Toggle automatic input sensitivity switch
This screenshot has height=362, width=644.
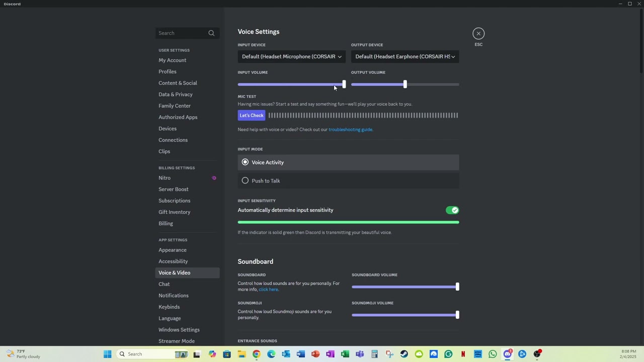click(x=452, y=210)
